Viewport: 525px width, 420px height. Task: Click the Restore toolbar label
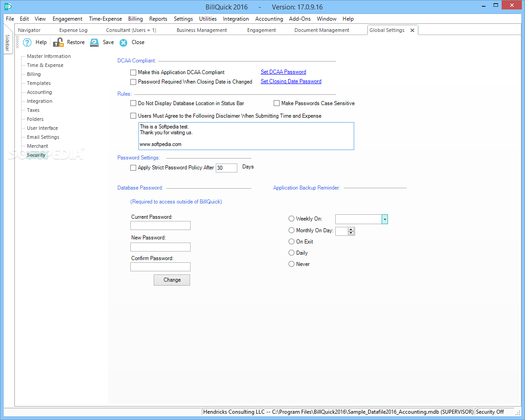tap(76, 42)
